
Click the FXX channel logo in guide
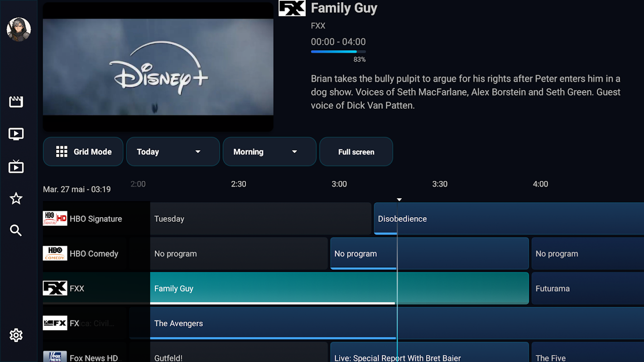55,288
